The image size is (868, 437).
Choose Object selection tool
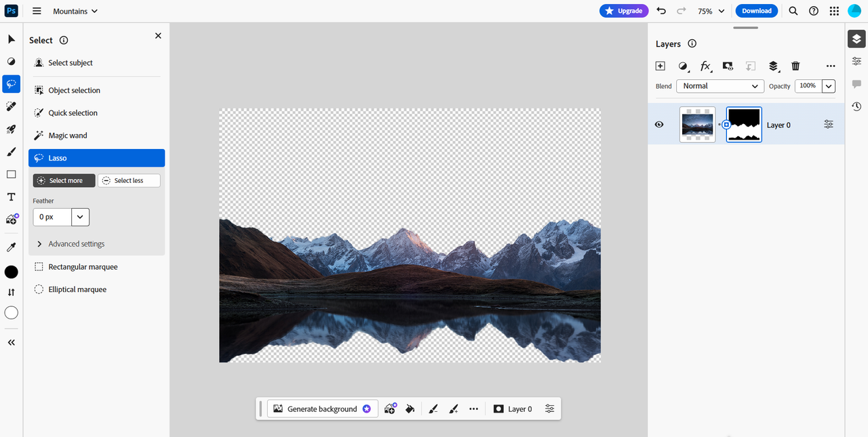(96, 90)
